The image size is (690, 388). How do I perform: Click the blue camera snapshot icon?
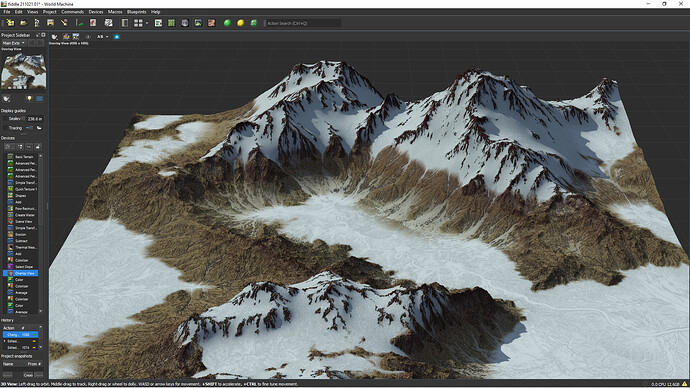click(x=117, y=37)
